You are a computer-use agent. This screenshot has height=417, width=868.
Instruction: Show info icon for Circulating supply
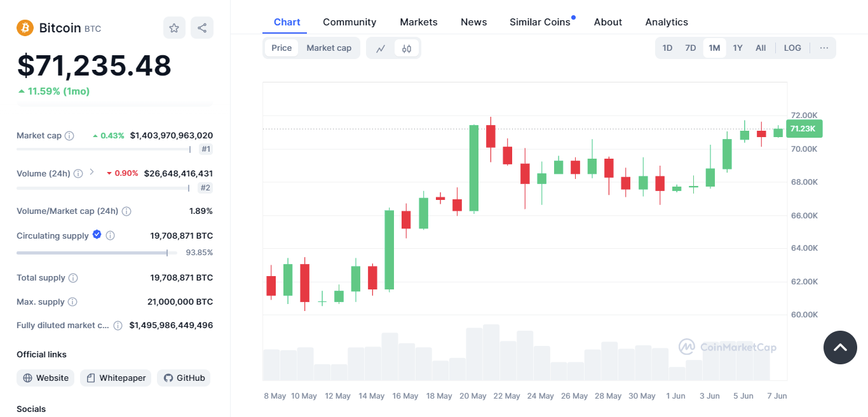[x=111, y=235]
